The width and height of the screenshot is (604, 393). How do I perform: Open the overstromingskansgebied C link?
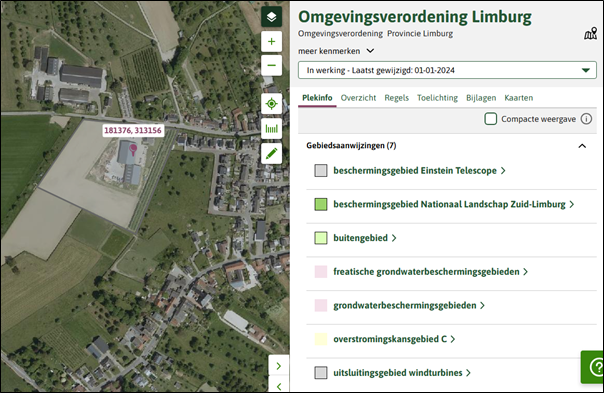390,339
